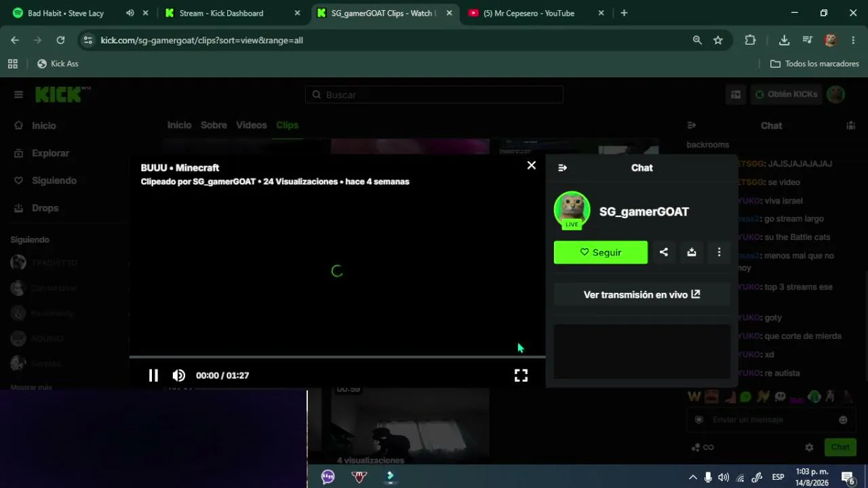Open the browser media controls
The width and height of the screenshot is (868, 488).
point(807,40)
